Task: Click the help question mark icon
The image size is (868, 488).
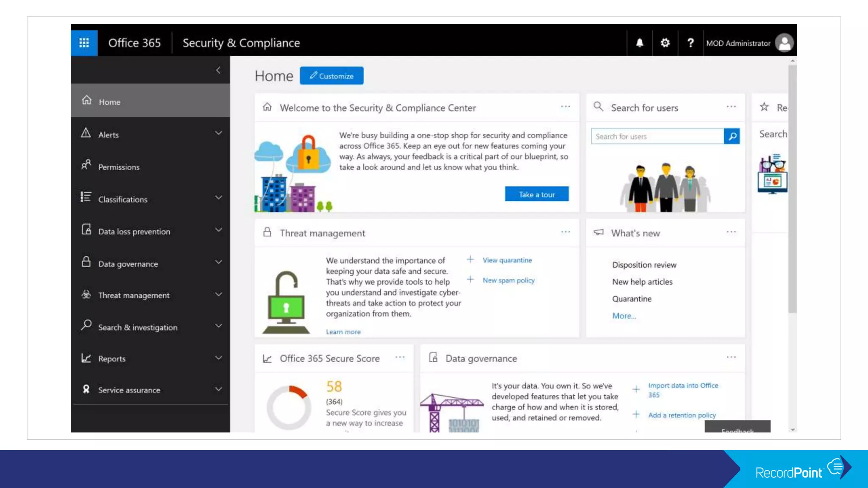Action: tap(690, 43)
